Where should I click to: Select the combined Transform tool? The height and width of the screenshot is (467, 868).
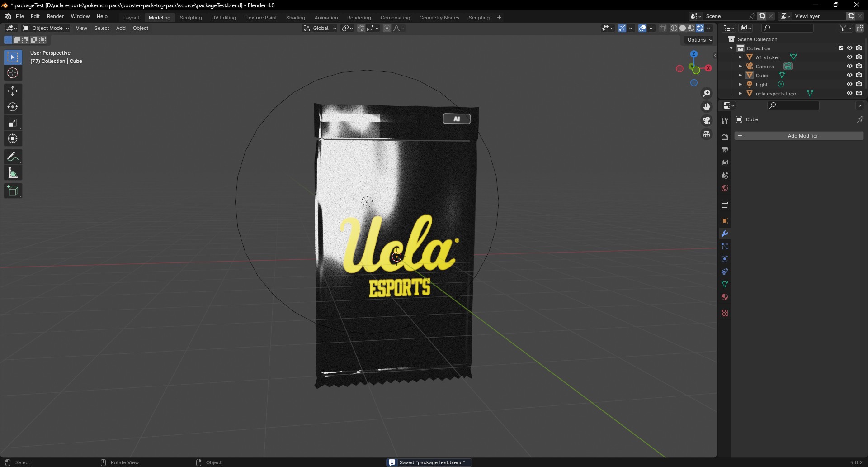[13, 138]
